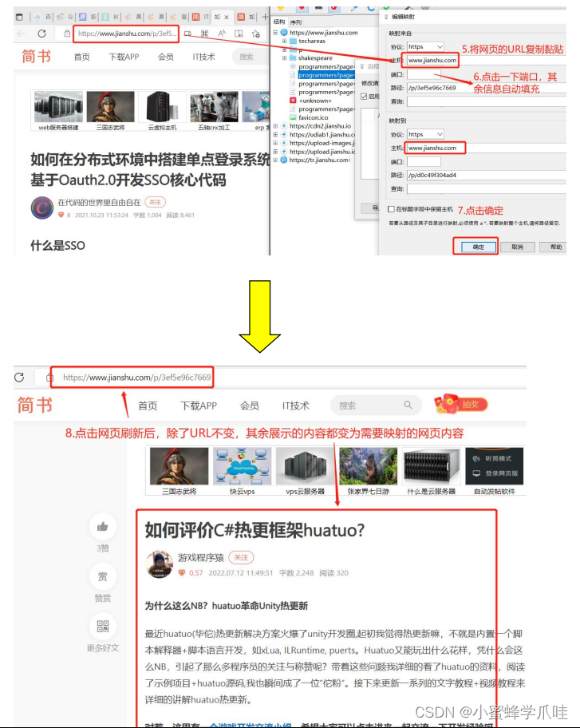Click refresh in the SSO article browser toolbar

pyautogui.click(x=41, y=34)
